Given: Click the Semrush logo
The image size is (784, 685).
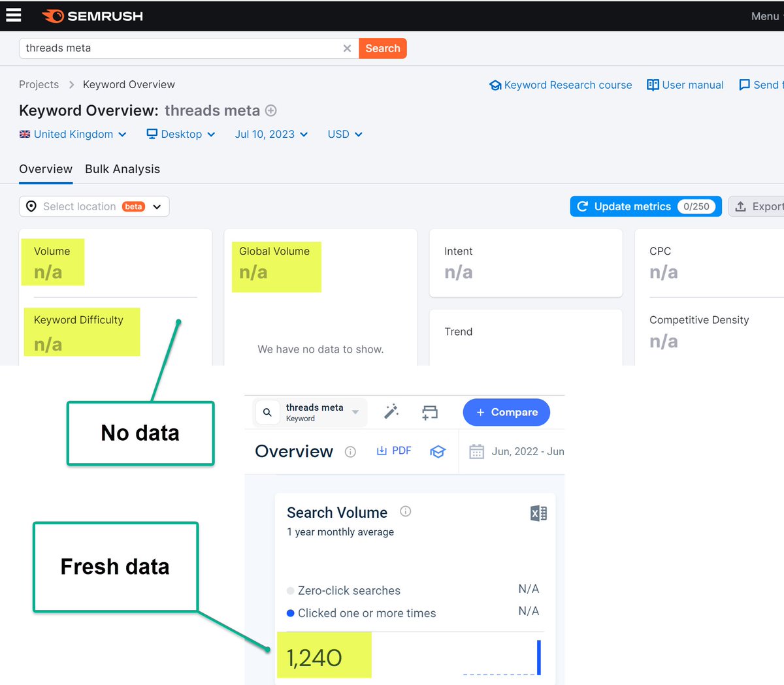Looking at the screenshot, I should (x=91, y=16).
